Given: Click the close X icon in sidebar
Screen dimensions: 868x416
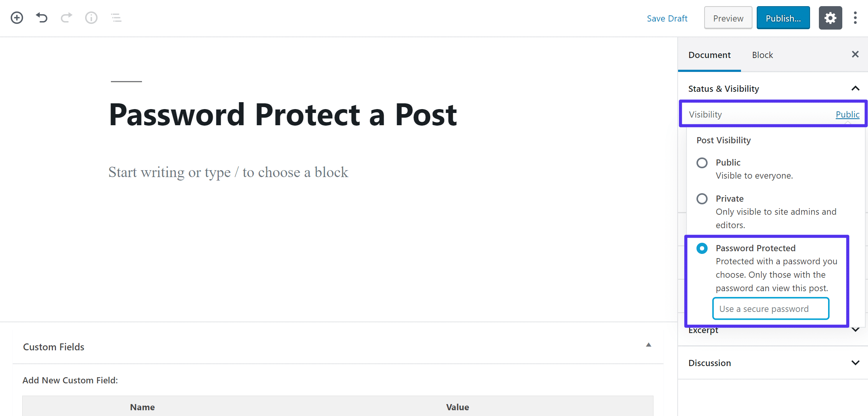Looking at the screenshot, I should [x=855, y=54].
